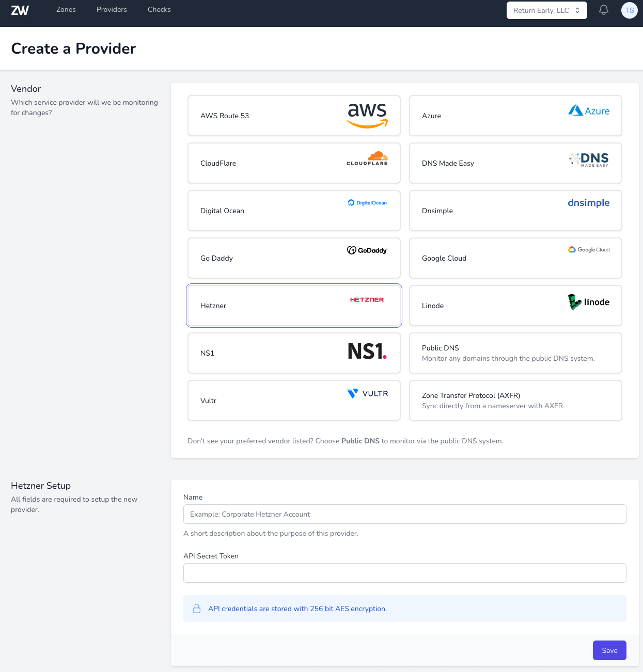The image size is (643, 672).
Task: Open the Return Early, LLC organization selector
Action: [546, 10]
